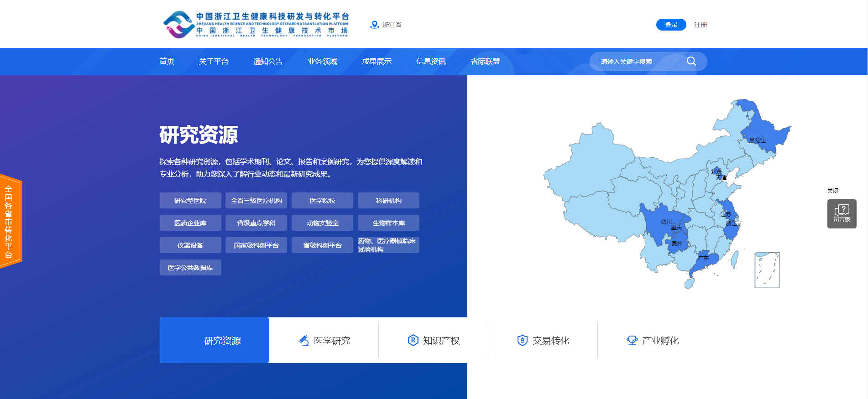The image size is (868, 399).
Task: Select the 知识产权 registered-mark icon
Action: [413, 341]
